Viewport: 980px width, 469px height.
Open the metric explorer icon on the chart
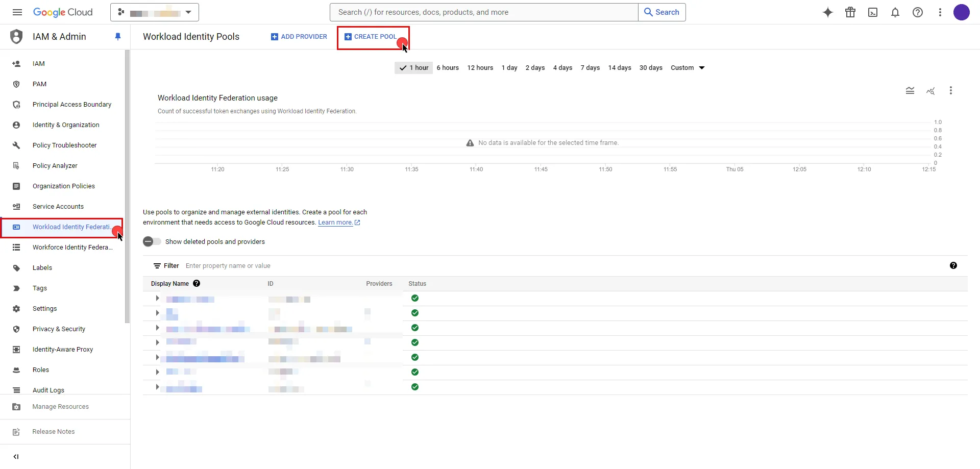click(x=930, y=90)
